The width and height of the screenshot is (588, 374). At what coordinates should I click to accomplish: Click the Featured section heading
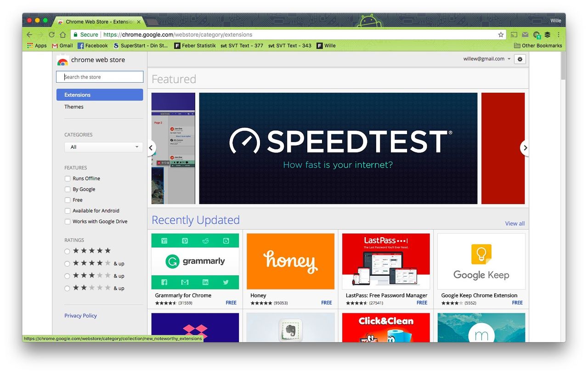[x=174, y=79]
